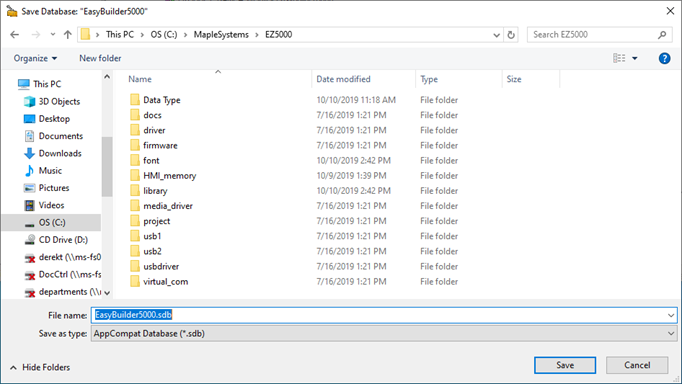Select departments network drive in sidebar
682x384 pixels.
click(x=63, y=292)
